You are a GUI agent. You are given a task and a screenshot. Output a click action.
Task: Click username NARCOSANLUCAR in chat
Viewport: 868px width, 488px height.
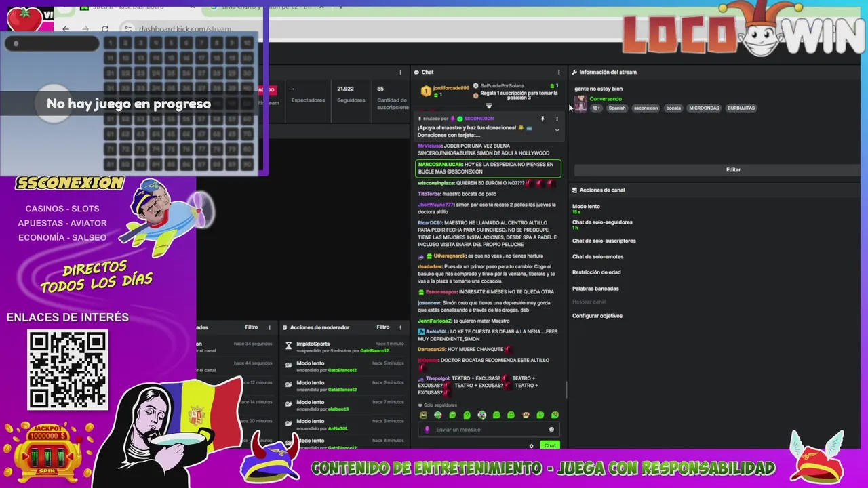440,164
